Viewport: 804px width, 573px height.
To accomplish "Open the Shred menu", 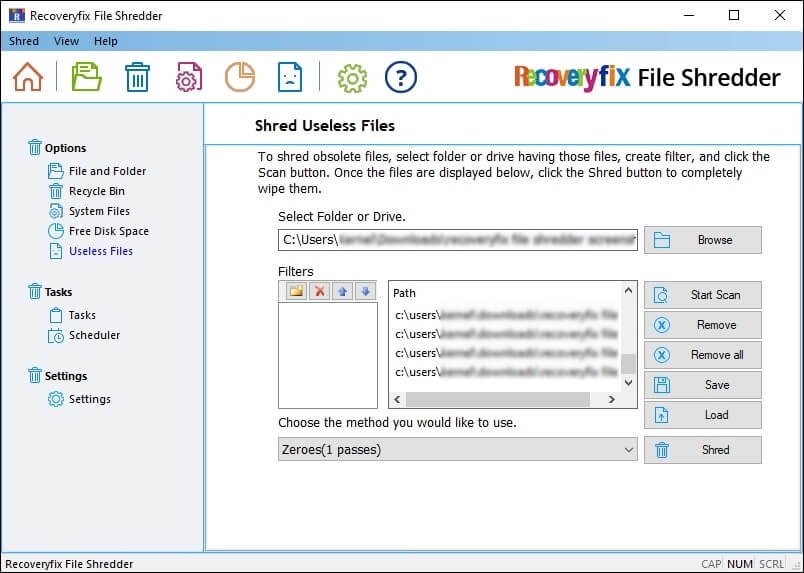I will [x=24, y=41].
